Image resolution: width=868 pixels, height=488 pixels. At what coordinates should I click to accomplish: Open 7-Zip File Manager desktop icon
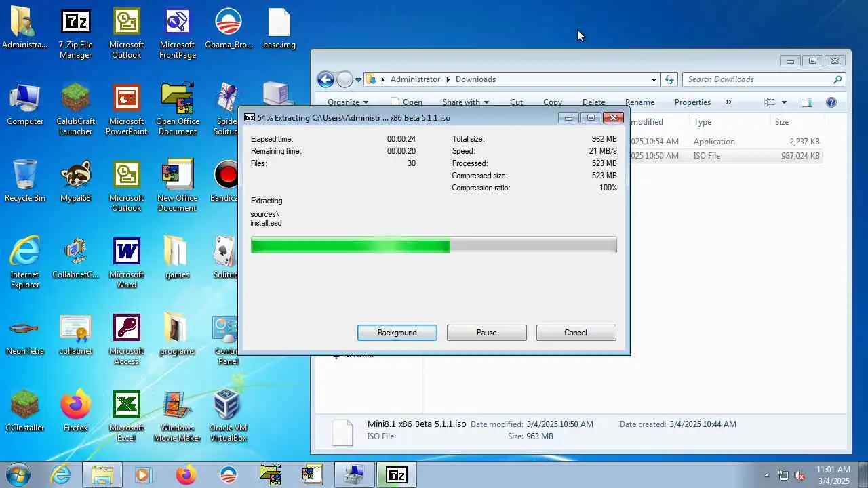[75, 33]
